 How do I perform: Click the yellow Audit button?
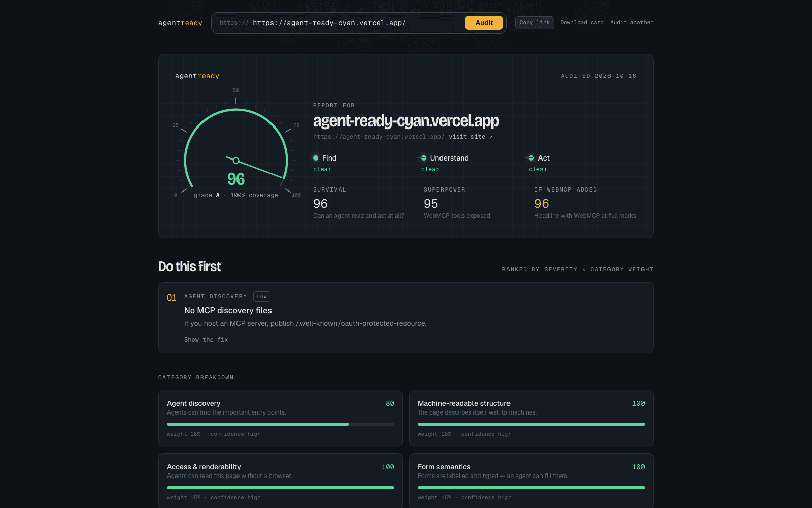click(484, 23)
